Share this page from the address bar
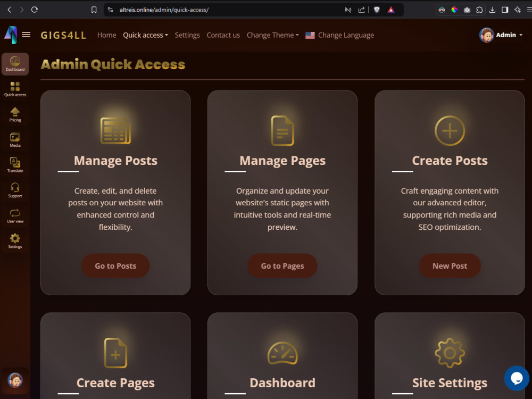Screen dimensions: 532x399 (x=361, y=10)
